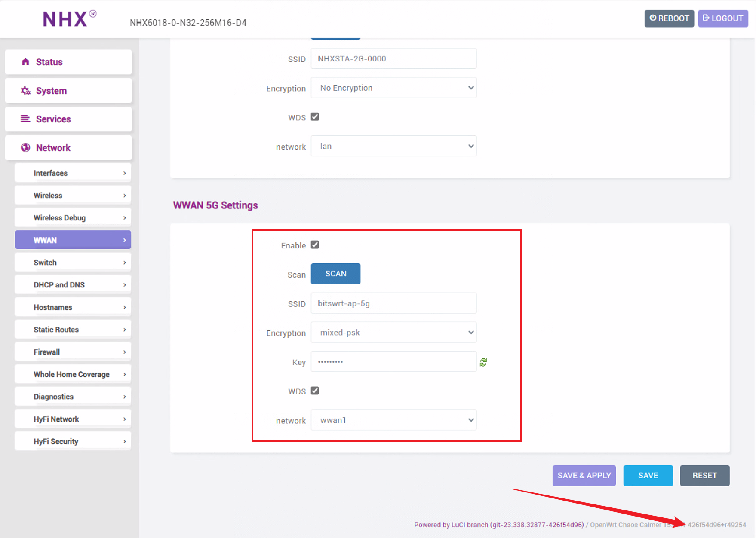Click the list icon beside Services
The height and width of the screenshot is (538, 756).
(x=25, y=119)
